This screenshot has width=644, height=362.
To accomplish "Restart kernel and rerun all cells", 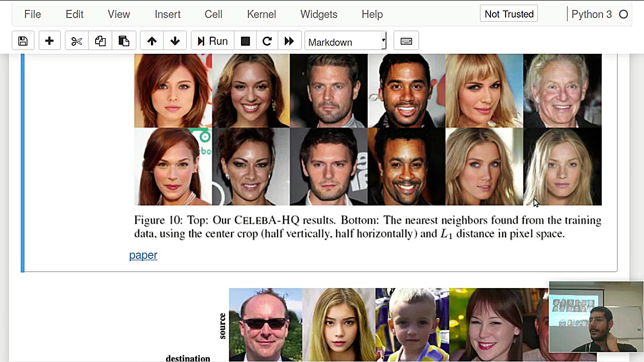I will (289, 41).
